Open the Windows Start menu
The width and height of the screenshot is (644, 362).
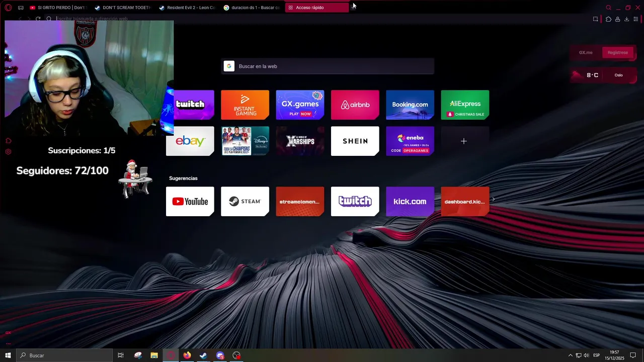click(8, 355)
